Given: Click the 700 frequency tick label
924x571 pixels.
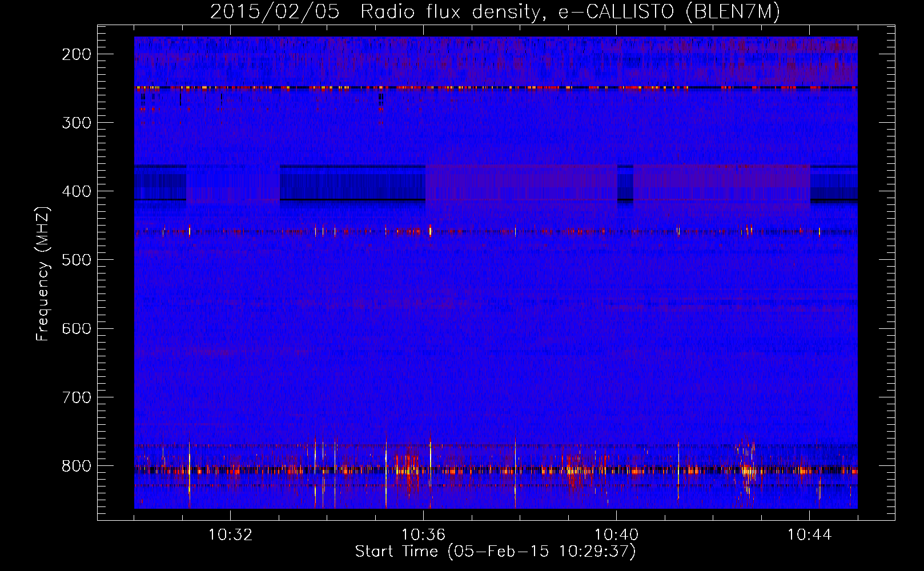Looking at the screenshot, I should click(76, 397).
